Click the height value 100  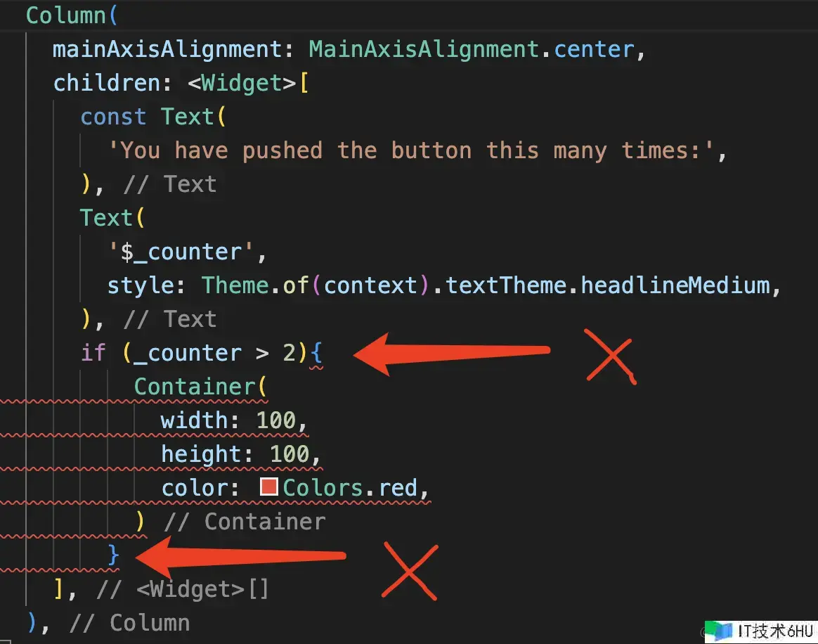point(290,454)
